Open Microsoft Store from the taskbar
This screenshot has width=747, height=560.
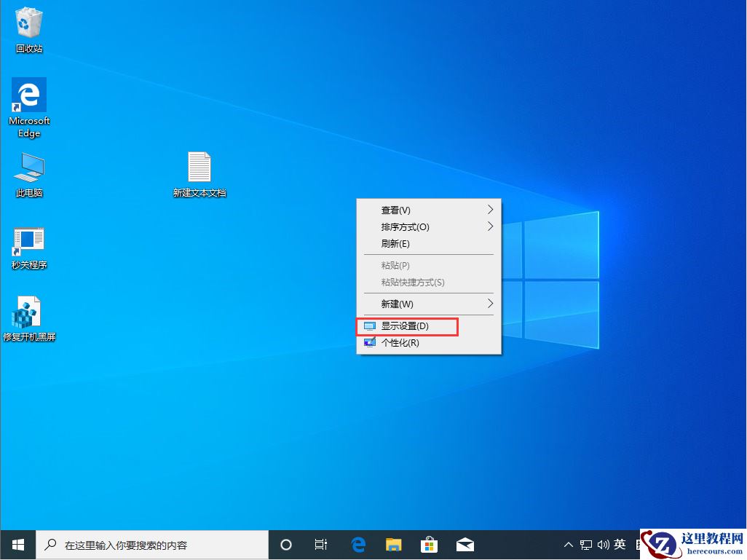coord(429,544)
